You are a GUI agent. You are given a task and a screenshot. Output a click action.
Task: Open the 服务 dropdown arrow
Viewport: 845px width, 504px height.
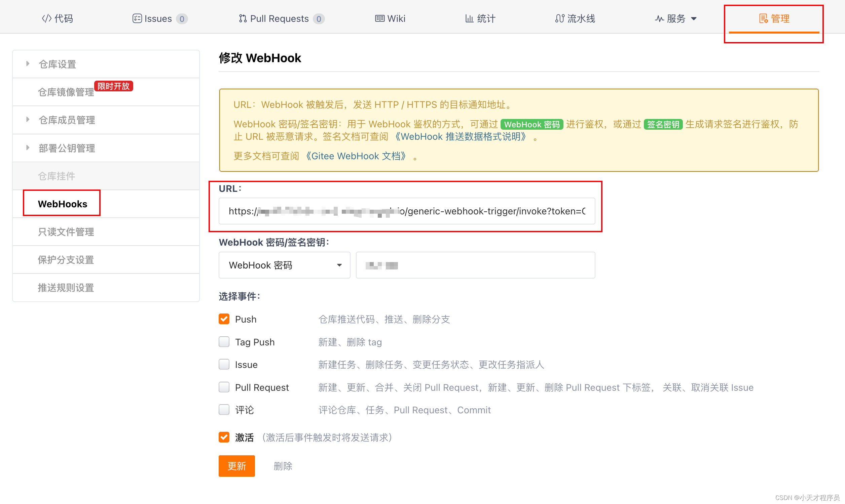pyautogui.click(x=694, y=19)
